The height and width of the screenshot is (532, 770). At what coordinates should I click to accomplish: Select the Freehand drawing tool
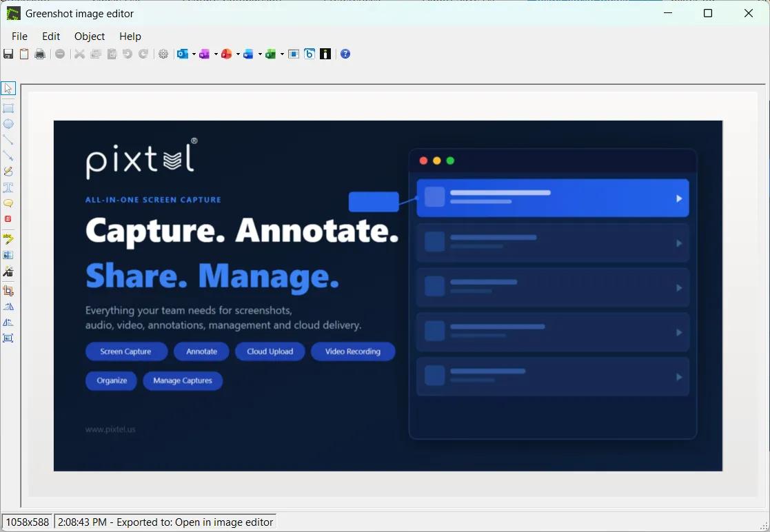pyautogui.click(x=8, y=172)
